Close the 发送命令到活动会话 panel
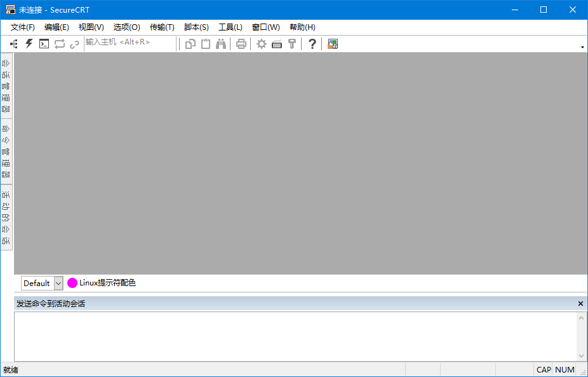Screen dimensions: 588x377 [x=580, y=304]
